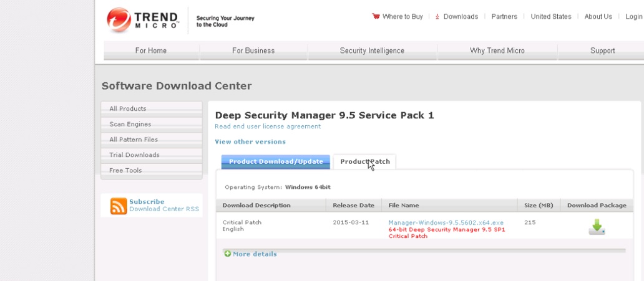The width and height of the screenshot is (644, 281).
Task: Open the For Business menu
Action: [253, 50]
